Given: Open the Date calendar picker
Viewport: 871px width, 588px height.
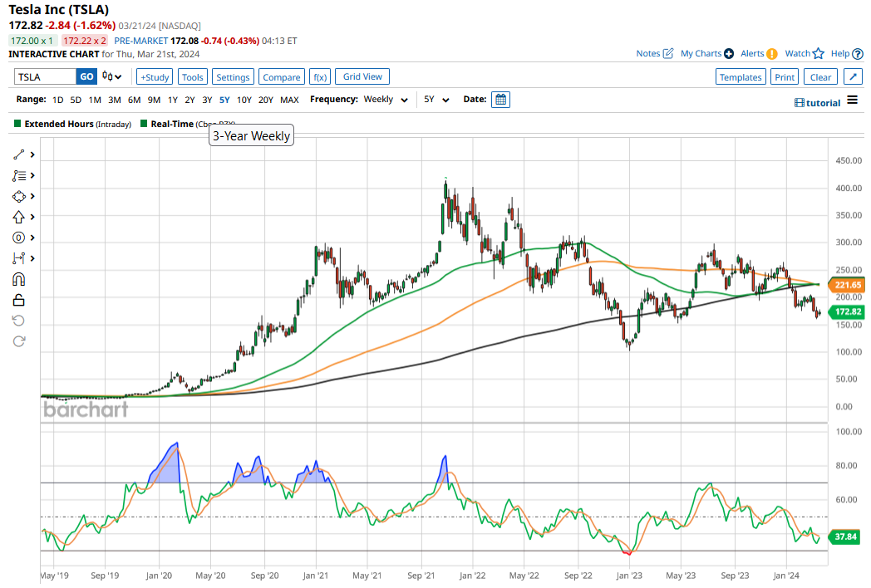Looking at the screenshot, I should tap(500, 99).
